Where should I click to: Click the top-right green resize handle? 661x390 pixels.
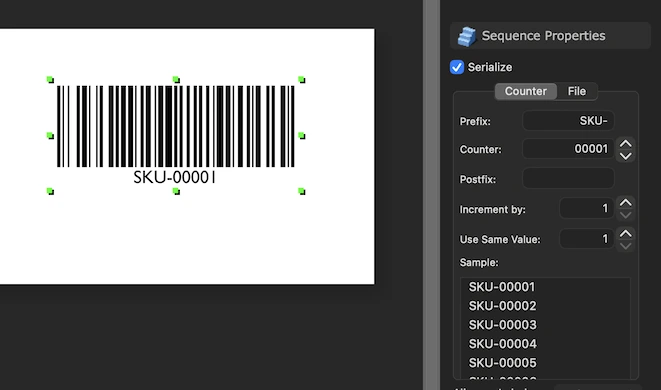tap(301, 80)
